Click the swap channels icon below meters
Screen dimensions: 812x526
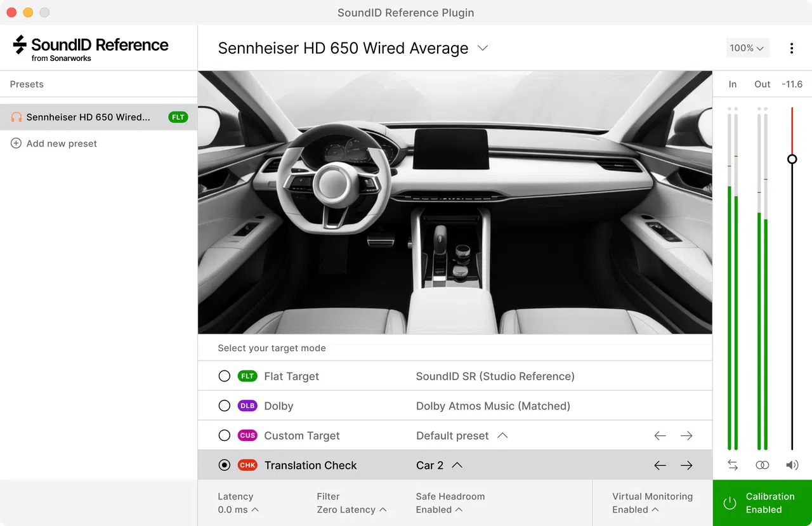click(x=733, y=465)
